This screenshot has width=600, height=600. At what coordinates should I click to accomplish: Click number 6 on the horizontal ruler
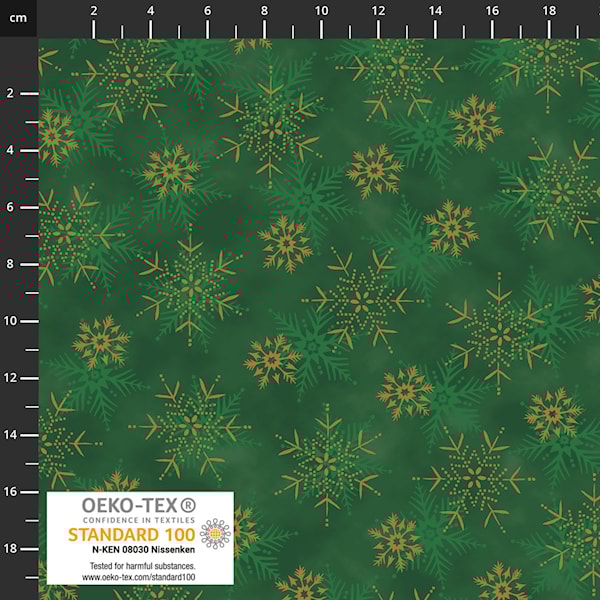click(x=207, y=10)
